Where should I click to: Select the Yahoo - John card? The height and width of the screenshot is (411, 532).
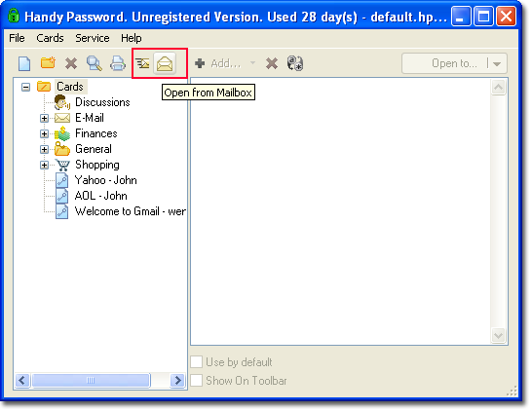click(106, 180)
